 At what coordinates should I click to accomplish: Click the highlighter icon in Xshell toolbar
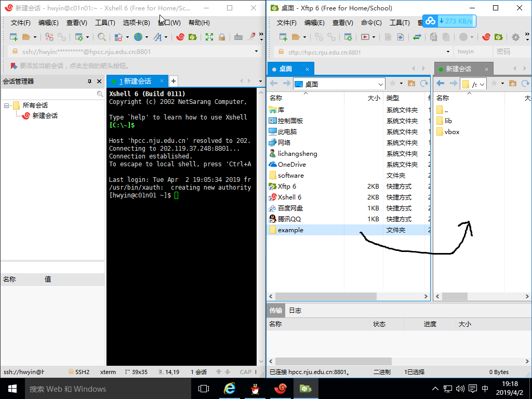click(251, 37)
